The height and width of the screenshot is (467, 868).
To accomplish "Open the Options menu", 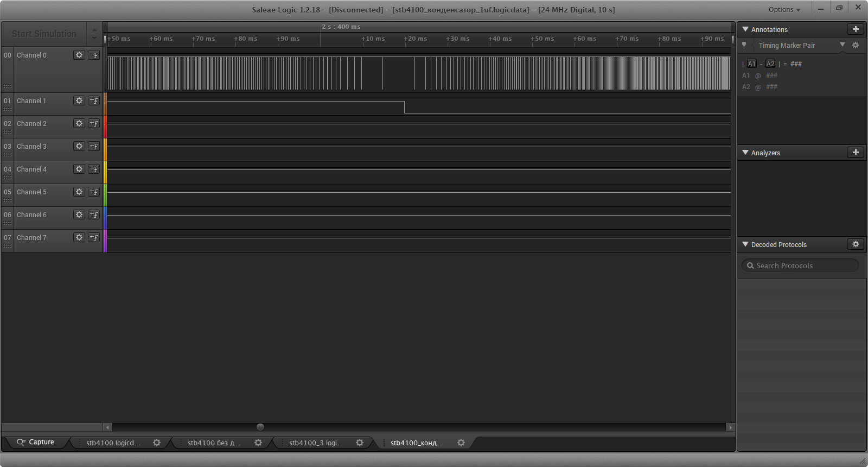I will tap(784, 9).
